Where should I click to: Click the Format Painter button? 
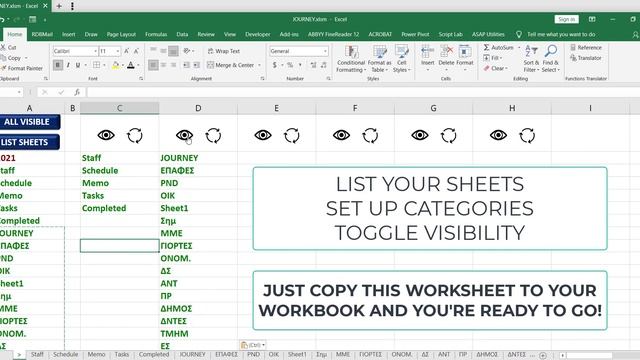pos(22,68)
